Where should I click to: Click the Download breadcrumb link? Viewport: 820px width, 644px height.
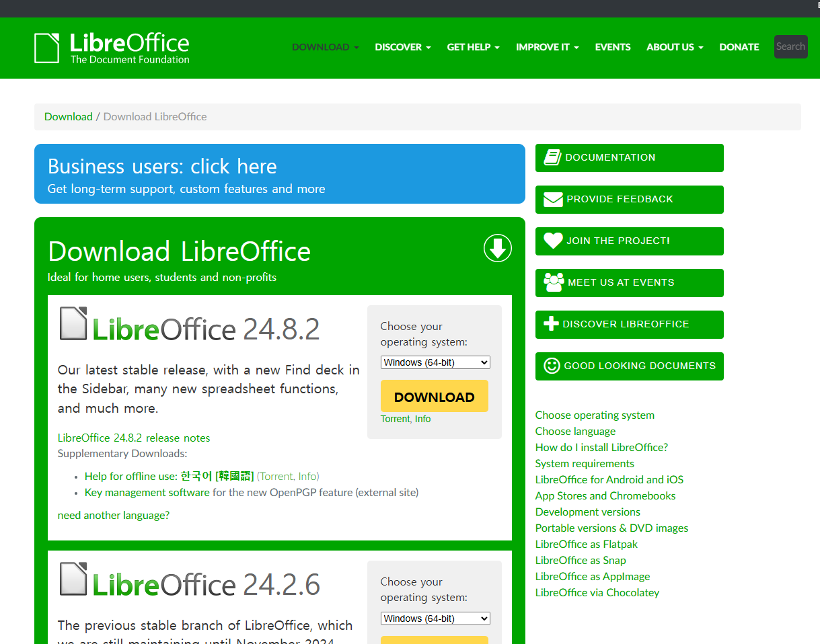tap(69, 116)
